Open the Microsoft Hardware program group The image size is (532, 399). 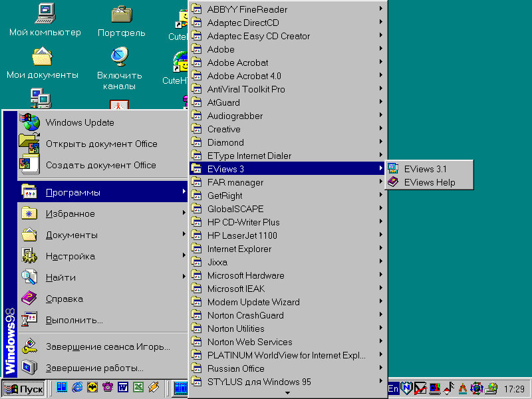288,275
